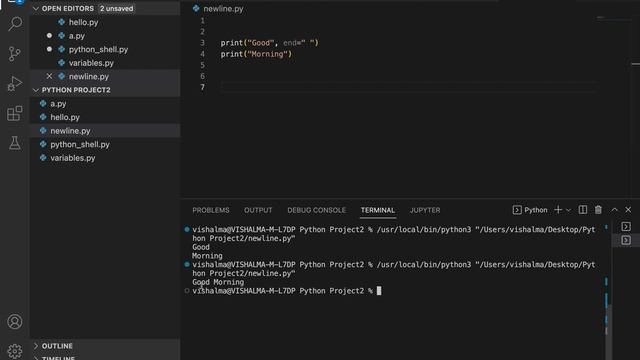Switch to the Jupyter panel tab
The width and height of the screenshot is (640, 360).
pyautogui.click(x=425, y=210)
